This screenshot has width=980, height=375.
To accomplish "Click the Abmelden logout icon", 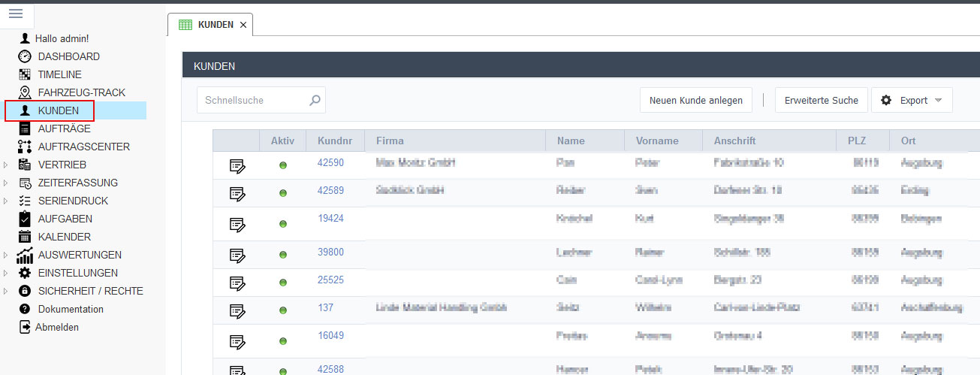I will click(x=25, y=327).
